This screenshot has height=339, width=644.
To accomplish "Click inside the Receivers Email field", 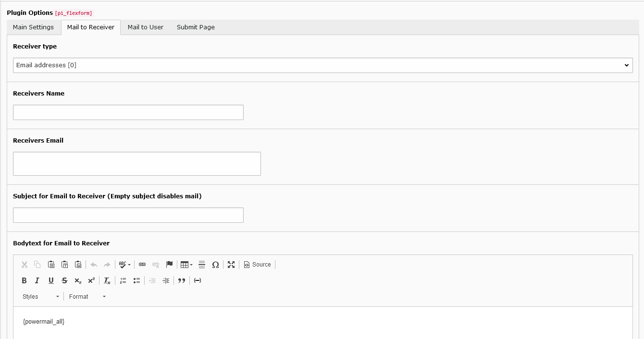I will click(136, 163).
